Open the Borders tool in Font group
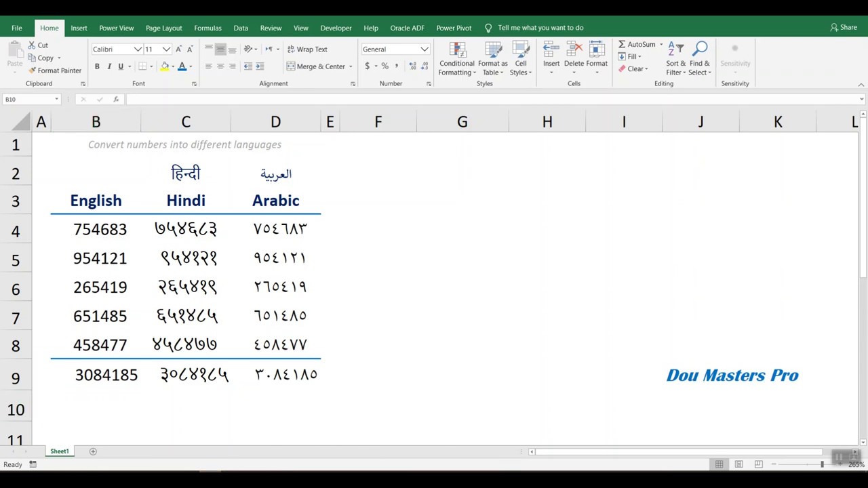Viewport: 868px width, 488px height. (x=142, y=66)
